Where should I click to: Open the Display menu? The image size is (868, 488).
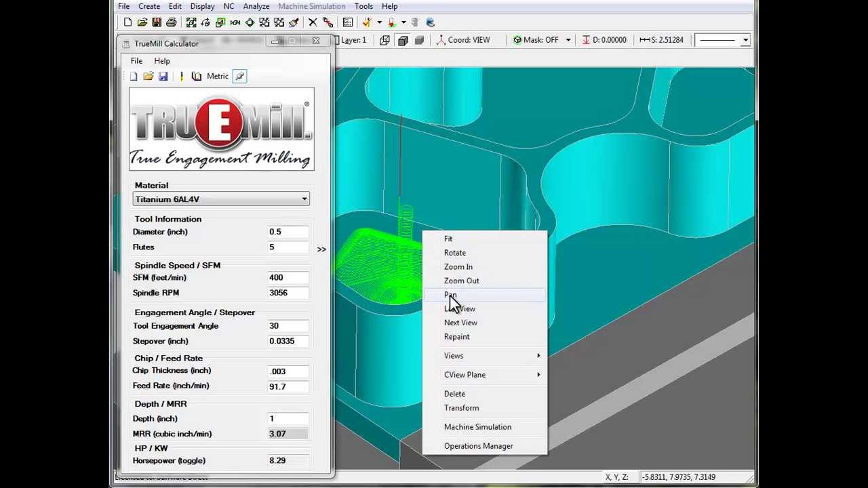[202, 6]
